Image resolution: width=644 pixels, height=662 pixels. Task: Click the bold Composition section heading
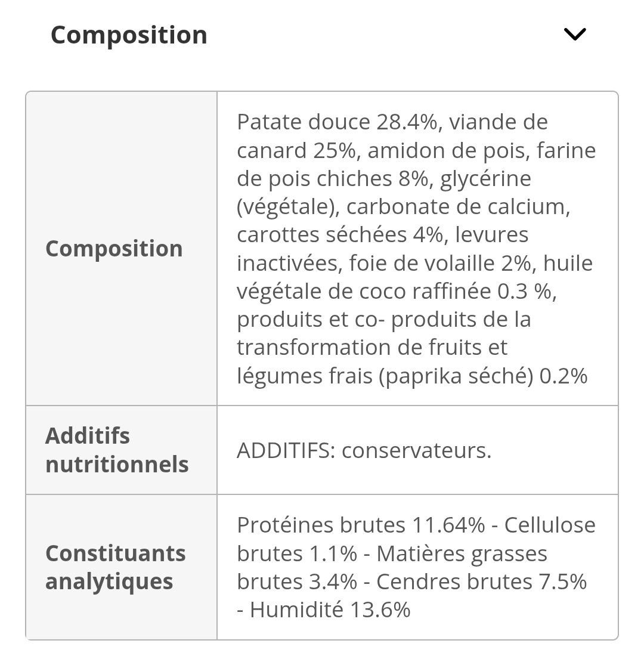point(129,35)
